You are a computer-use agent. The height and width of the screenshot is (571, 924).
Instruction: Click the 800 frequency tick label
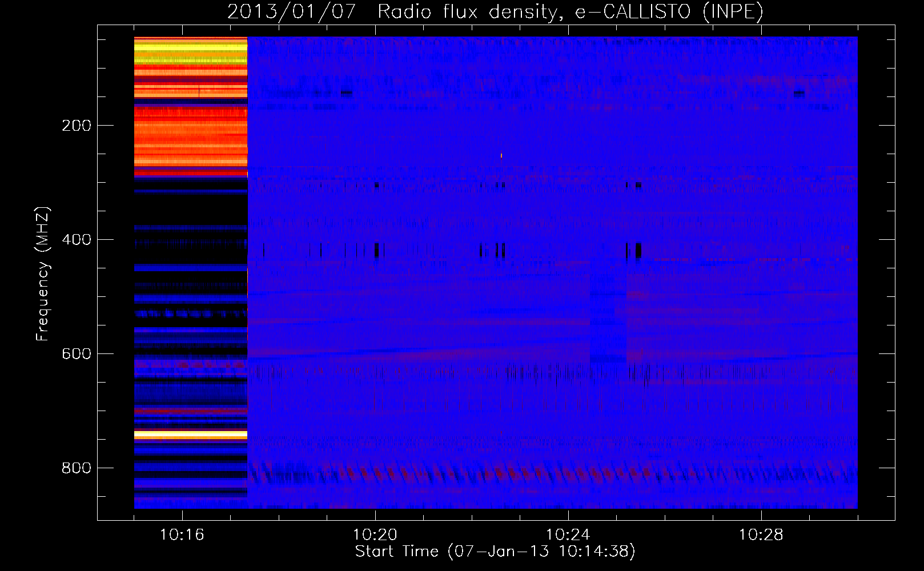click(77, 468)
